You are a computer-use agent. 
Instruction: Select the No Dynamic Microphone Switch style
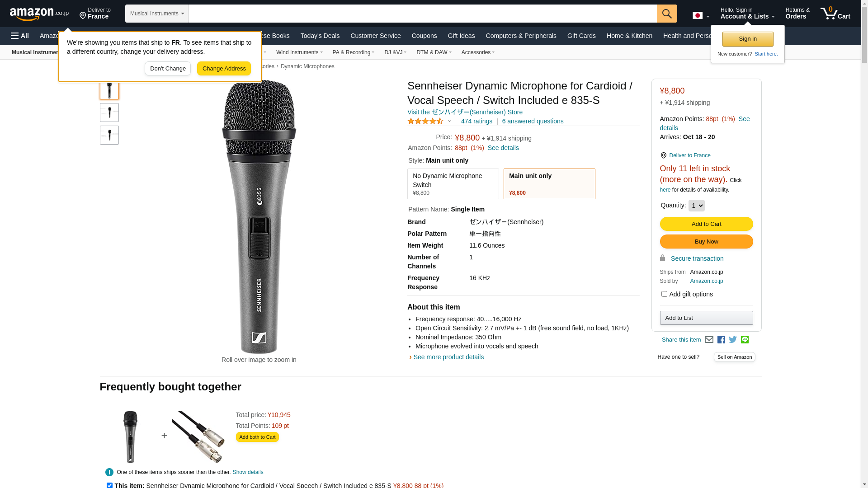tap(453, 184)
